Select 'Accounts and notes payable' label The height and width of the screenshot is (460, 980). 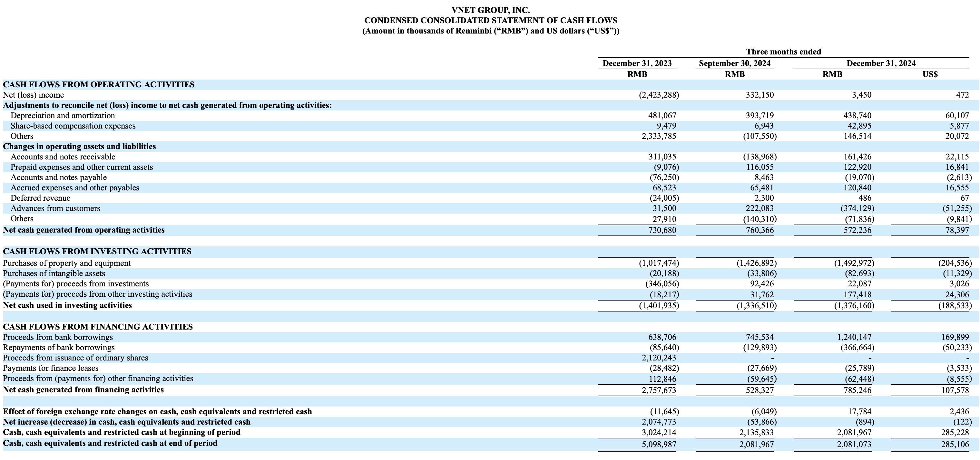pyautogui.click(x=59, y=177)
